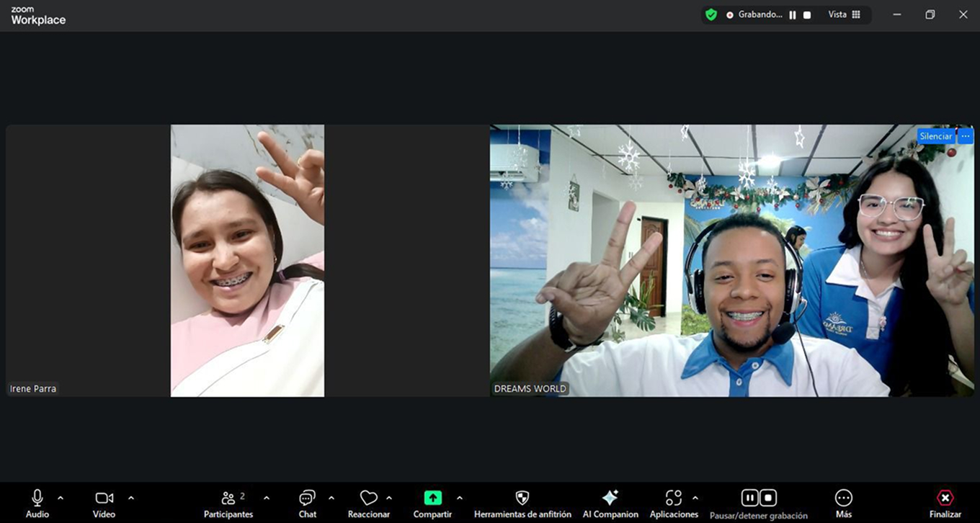Viewport: 980px width, 523px height.
Task: Stop recording from bottom toolbar control
Action: 768,498
